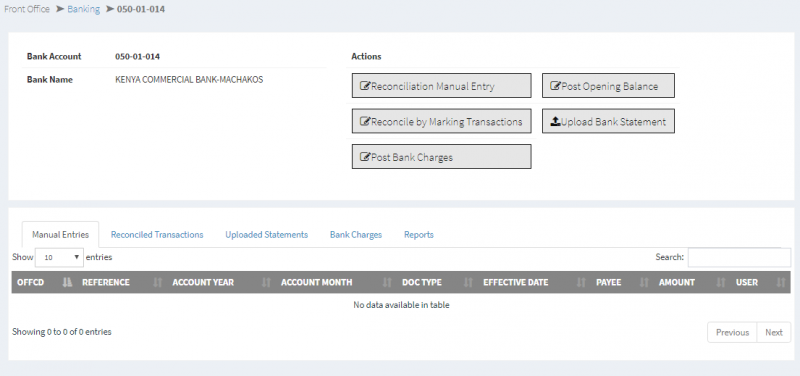Open Post Bank Charges action
Viewport: 800px width, 376px height.
tap(441, 157)
